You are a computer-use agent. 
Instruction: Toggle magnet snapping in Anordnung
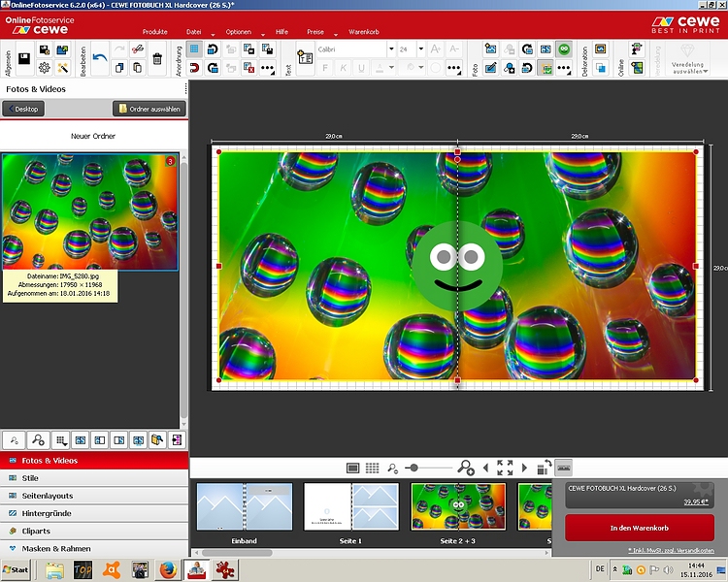click(194, 68)
